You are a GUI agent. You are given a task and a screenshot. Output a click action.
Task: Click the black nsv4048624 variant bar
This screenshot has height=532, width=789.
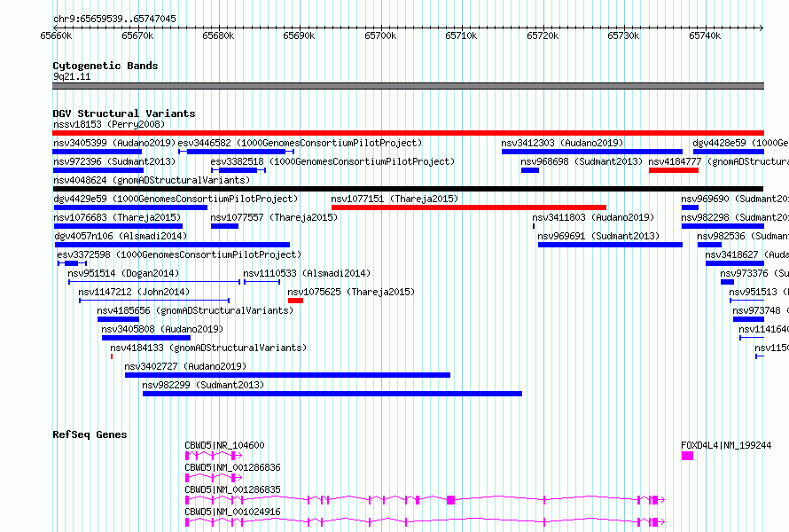408,189
